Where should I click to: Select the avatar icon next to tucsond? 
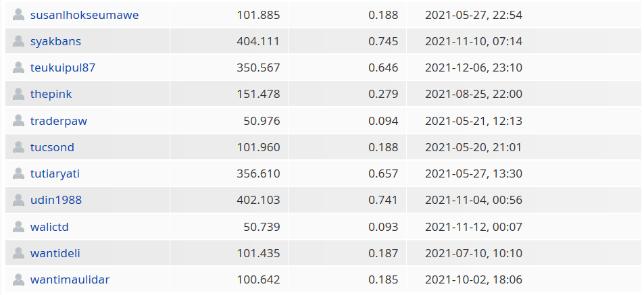pos(18,147)
